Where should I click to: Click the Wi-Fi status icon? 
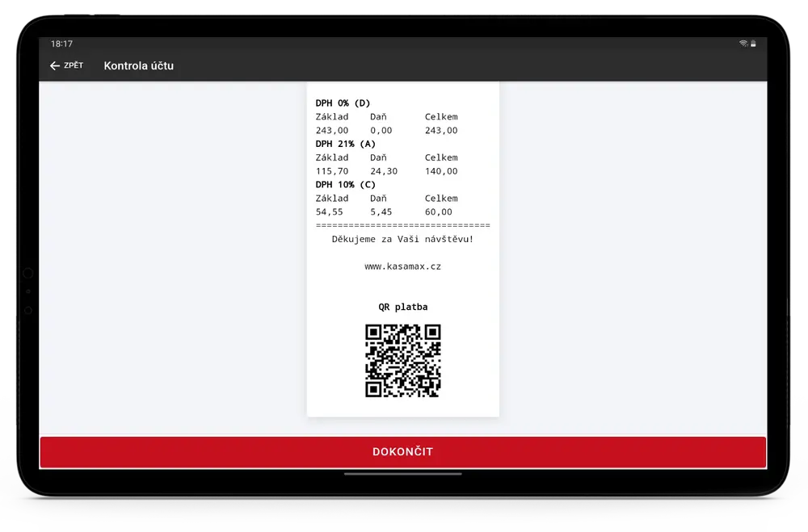(x=743, y=44)
